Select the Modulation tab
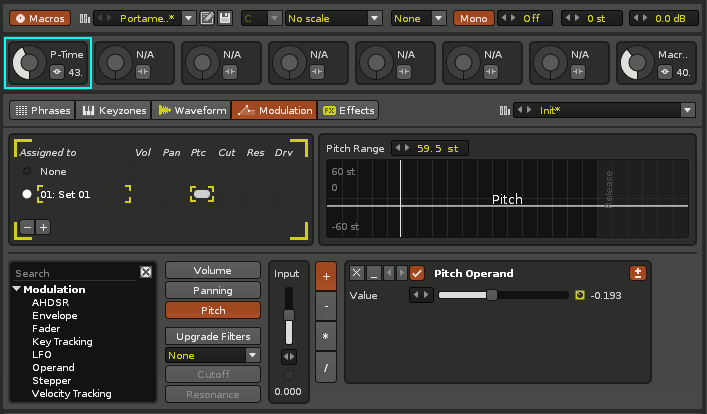This screenshot has height=414, width=707. click(x=274, y=110)
